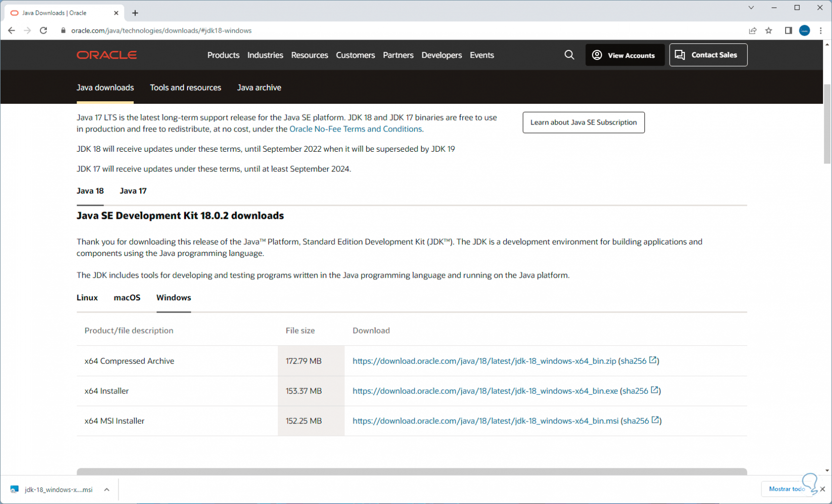This screenshot has width=832, height=504.
Task: Open the Chrome three-dot menu
Action: coord(821,31)
